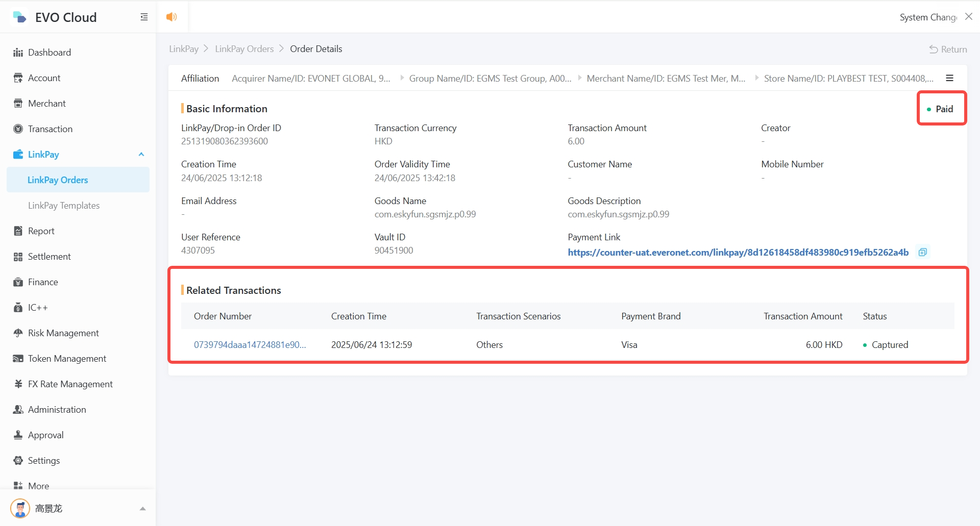Open related transaction order number link
The height and width of the screenshot is (526, 980).
point(250,345)
